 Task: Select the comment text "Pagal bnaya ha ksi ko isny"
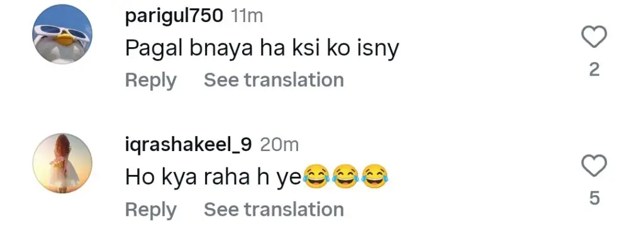point(262,49)
